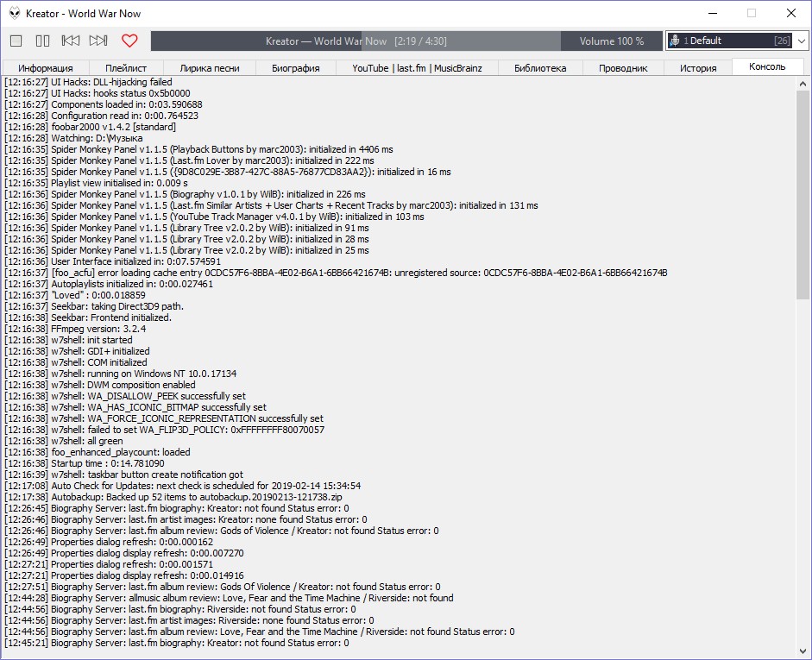
Task: Click 'User Interface initialized in: 0:07.574591'
Action: [112, 261]
